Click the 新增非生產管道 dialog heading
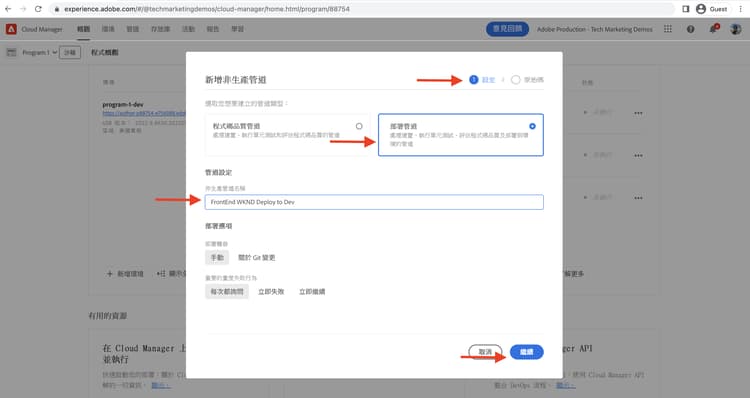 click(236, 80)
